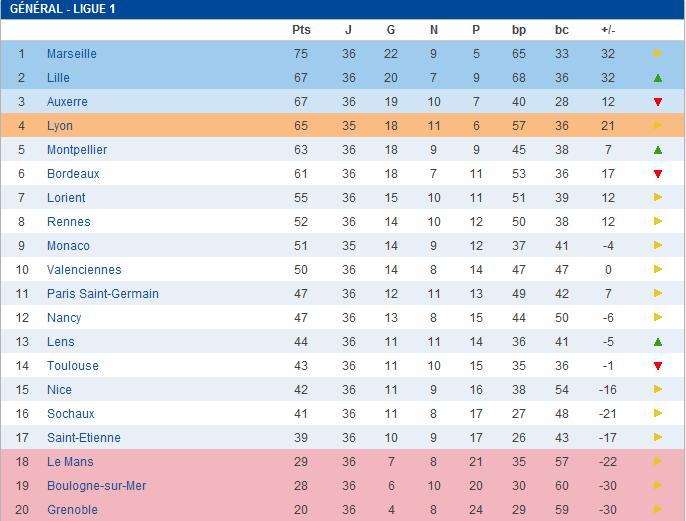Click the green up arrow beside Lens
The image size is (686, 521).
[657, 342]
